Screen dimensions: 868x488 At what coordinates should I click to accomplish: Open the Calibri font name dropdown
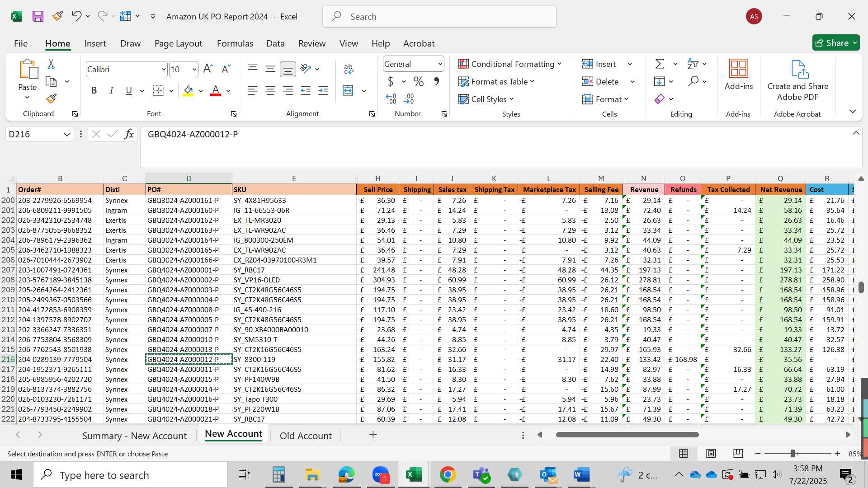(x=163, y=70)
